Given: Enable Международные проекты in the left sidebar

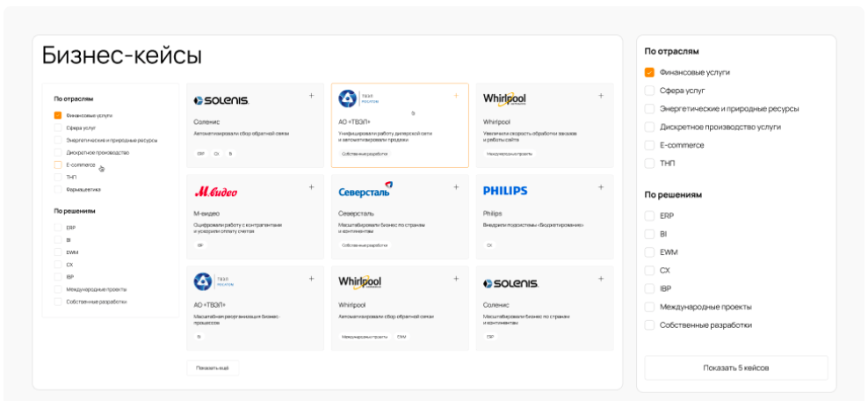Looking at the screenshot, I should [x=58, y=289].
